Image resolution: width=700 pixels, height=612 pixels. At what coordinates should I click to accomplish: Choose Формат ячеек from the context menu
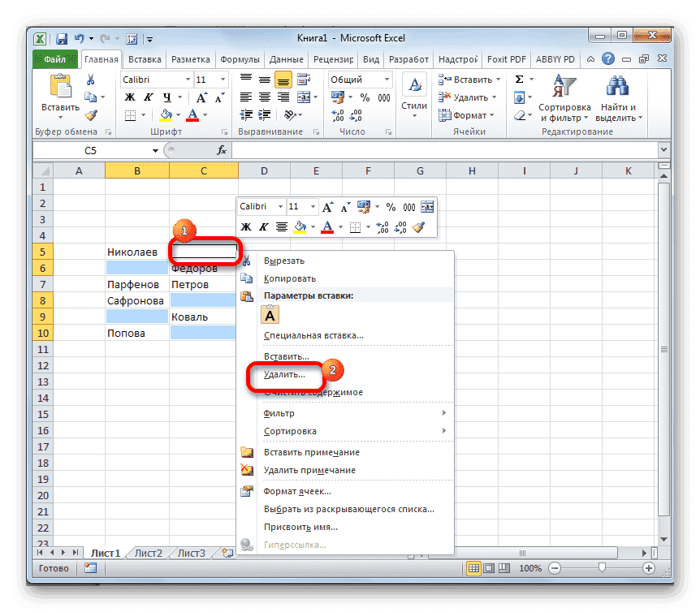tap(297, 491)
